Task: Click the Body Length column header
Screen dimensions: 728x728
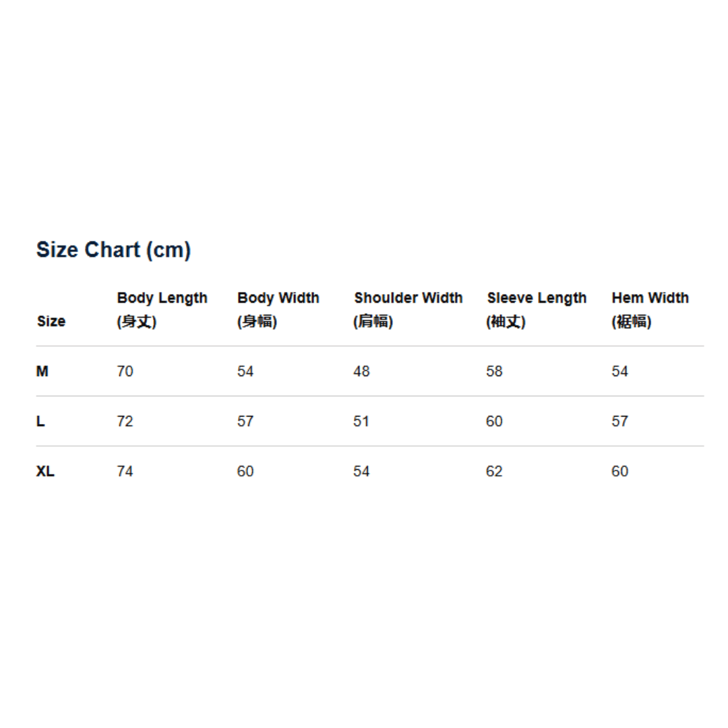Action: tap(162, 309)
